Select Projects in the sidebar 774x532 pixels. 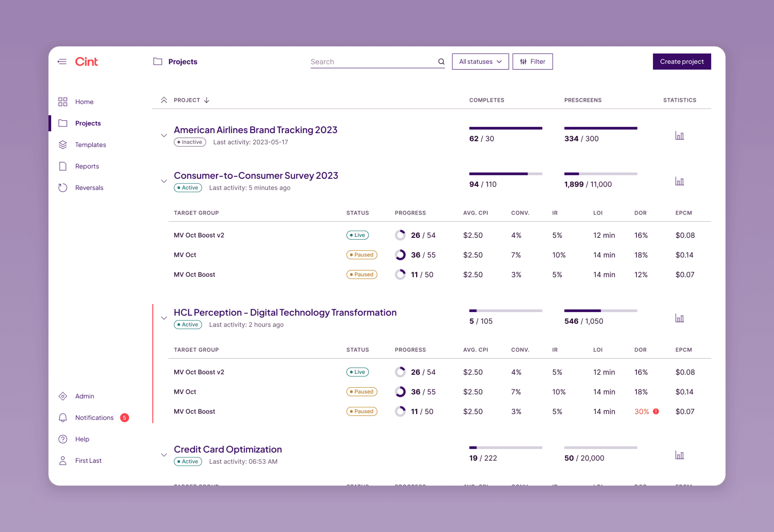pyautogui.click(x=88, y=123)
